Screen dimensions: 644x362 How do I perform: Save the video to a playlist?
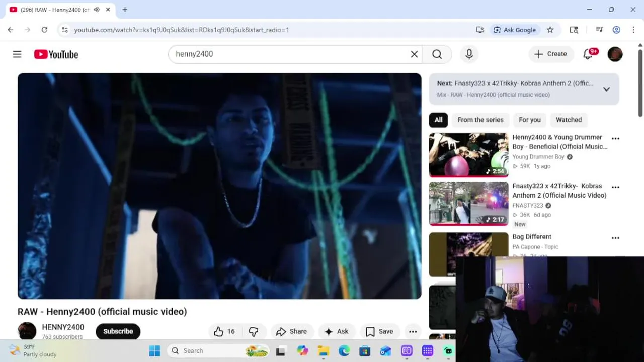click(x=379, y=331)
